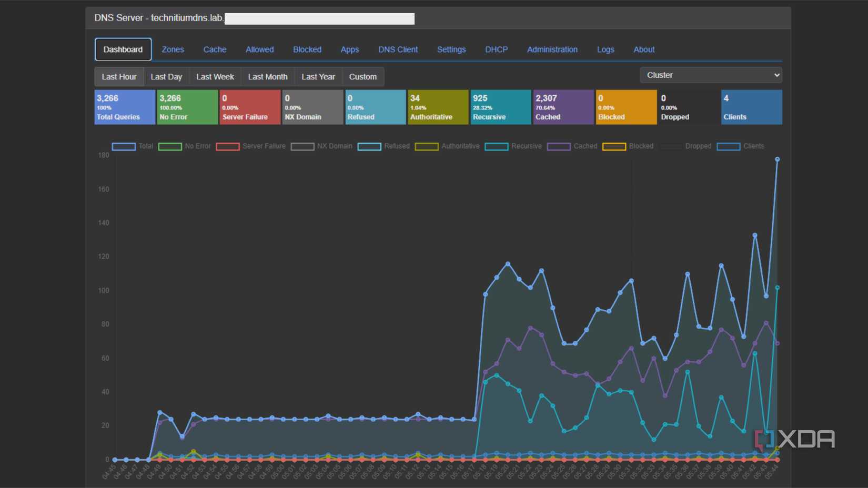The height and width of the screenshot is (488, 868).
Task: Toggle the Clients legend series
Action: pos(741,146)
